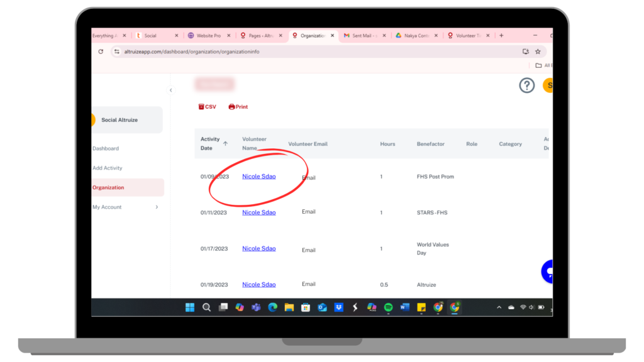Open the Dashboard sidebar item
Image resolution: width=644 pixels, height=362 pixels.
[x=106, y=148]
